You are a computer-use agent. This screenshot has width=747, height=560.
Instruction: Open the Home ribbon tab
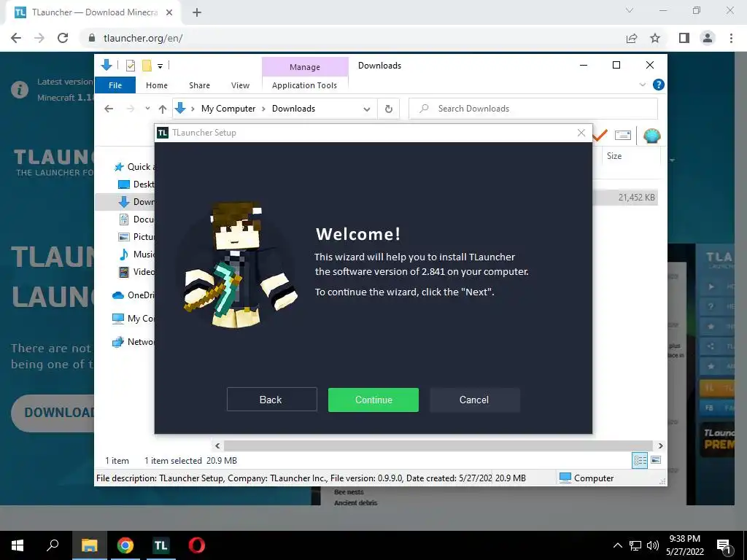pyautogui.click(x=157, y=85)
